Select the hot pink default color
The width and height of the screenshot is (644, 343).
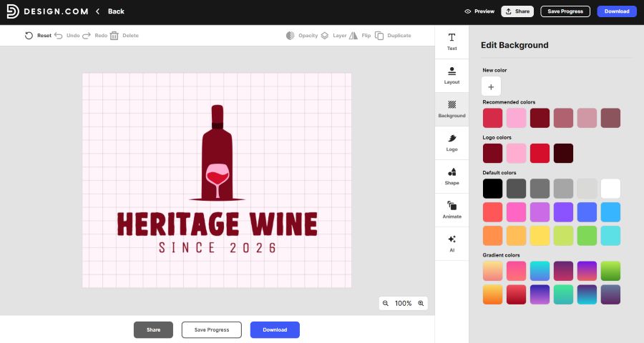point(516,212)
